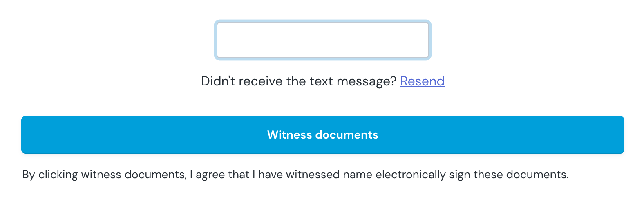This screenshot has width=644, height=215.
Task: Click the word "agree" in the disclaimer
Action: [210, 175]
